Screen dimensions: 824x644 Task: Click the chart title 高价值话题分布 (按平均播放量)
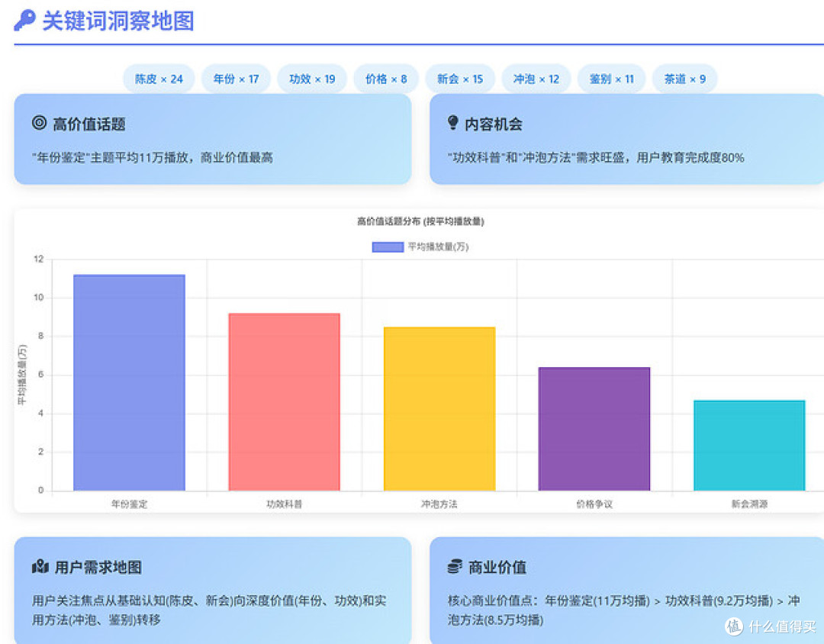[x=420, y=221]
